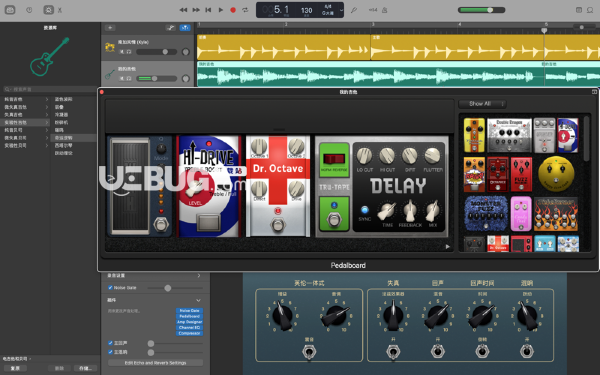
Task: Select the Monster Fuzz pedal in browser
Action: click(486, 214)
